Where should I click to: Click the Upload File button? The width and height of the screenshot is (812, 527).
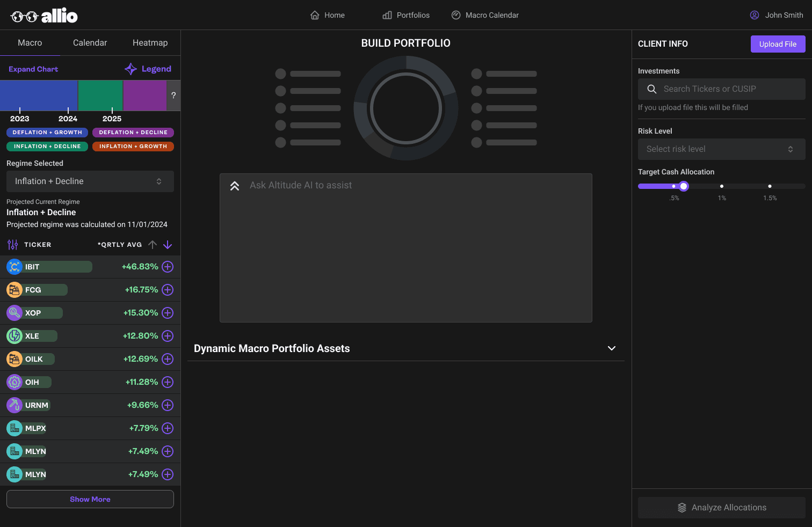(778, 44)
